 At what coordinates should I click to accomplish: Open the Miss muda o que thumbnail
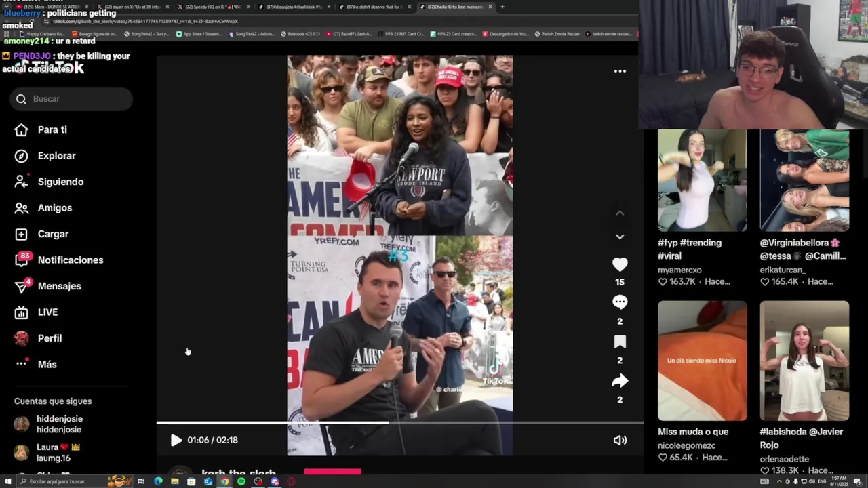pyautogui.click(x=702, y=361)
